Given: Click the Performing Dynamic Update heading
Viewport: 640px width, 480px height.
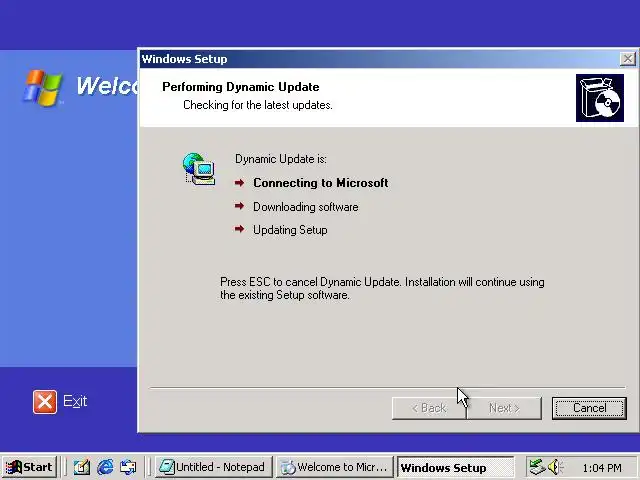Looking at the screenshot, I should [x=241, y=87].
